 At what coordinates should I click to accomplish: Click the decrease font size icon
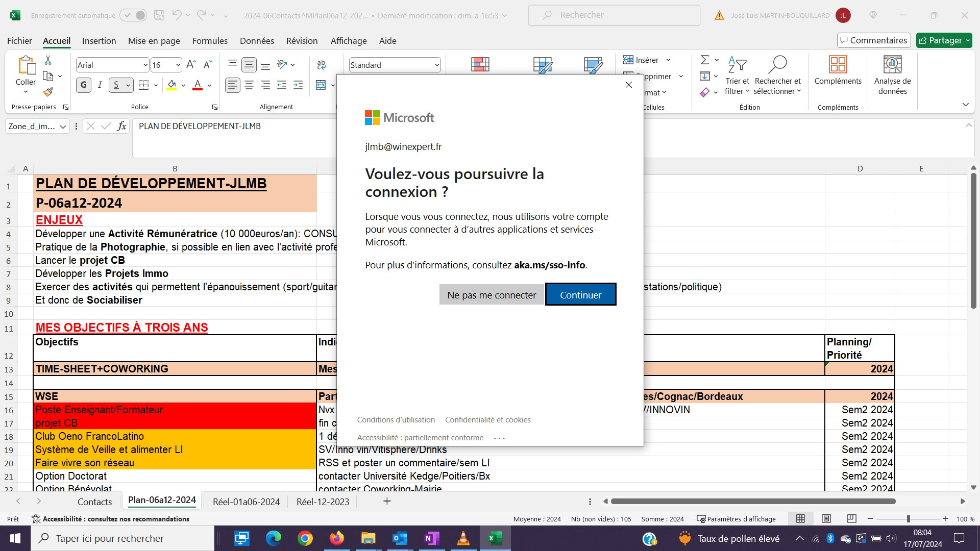click(207, 64)
